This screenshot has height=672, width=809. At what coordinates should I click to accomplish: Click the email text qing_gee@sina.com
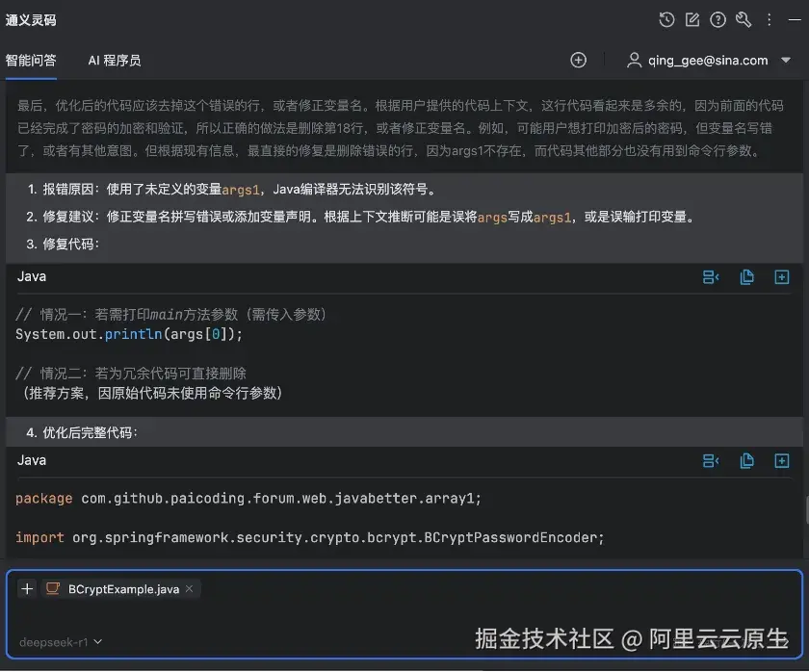[x=708, y=61]
